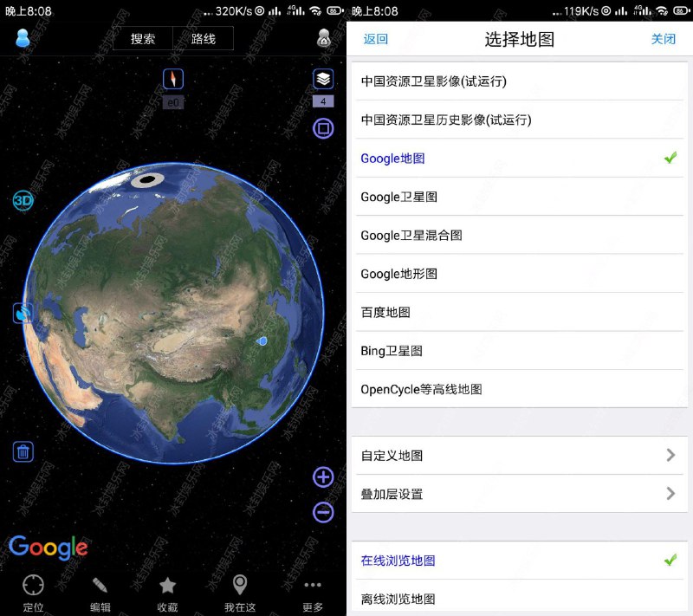Tap 返回 to go back
The height and width of the screenshot is (616, 693).
click(376, 39)
